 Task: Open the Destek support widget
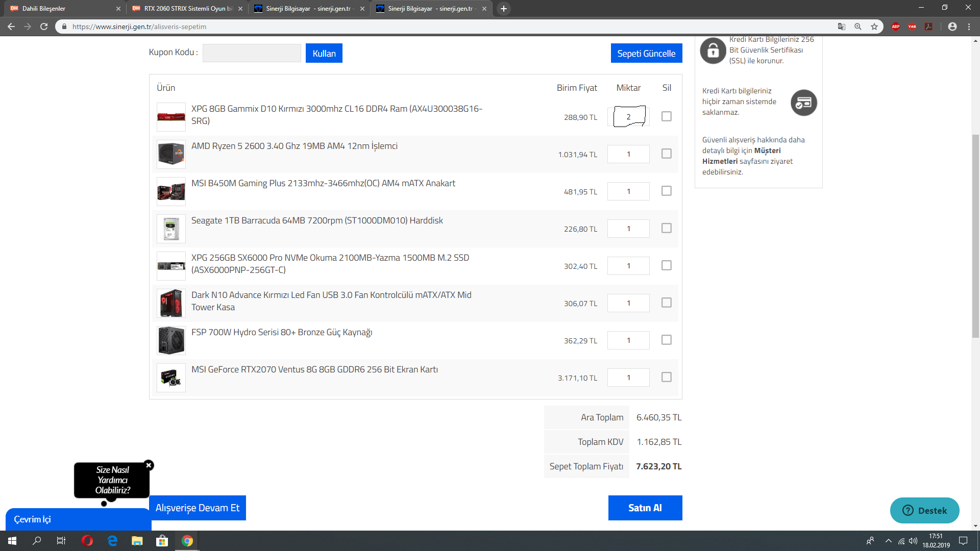coord(924,510)
